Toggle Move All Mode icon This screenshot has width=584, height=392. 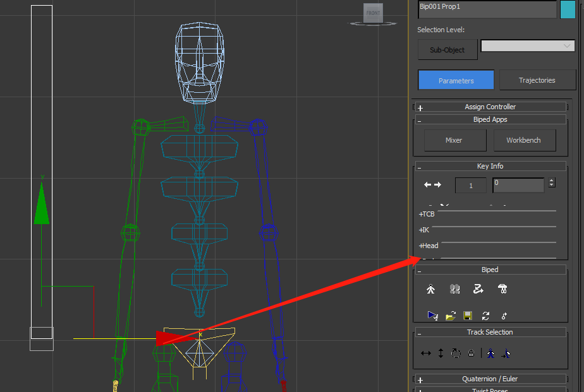click(x=504, y=316)
